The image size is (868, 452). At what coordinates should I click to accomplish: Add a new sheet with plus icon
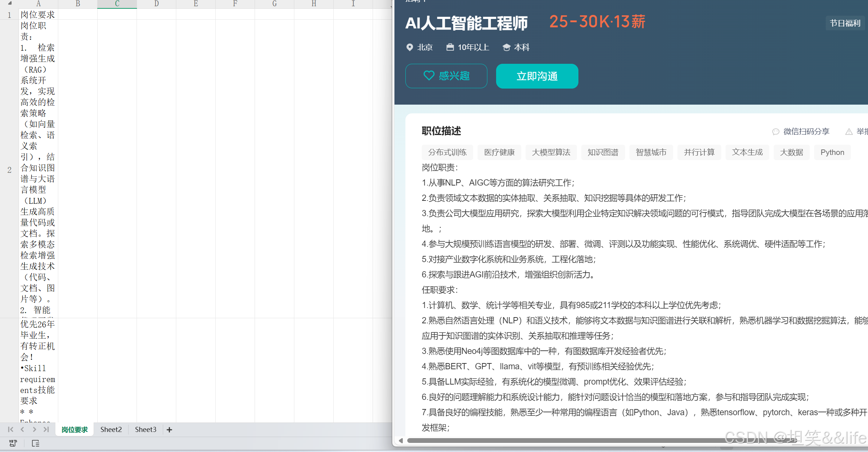[x=169, y=430]
